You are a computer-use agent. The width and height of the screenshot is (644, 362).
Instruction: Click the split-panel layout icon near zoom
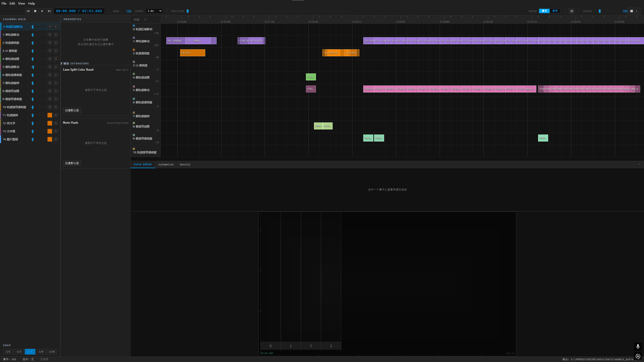[631, 11]
